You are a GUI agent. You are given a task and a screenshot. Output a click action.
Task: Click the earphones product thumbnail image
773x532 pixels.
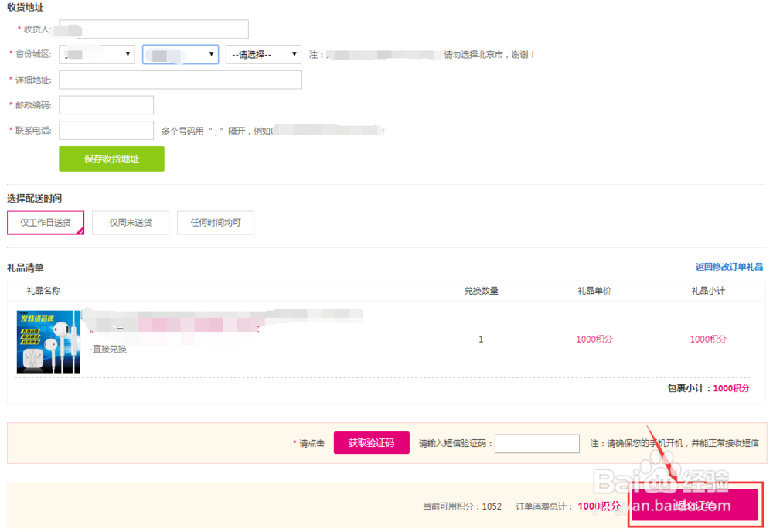[48, 341]
